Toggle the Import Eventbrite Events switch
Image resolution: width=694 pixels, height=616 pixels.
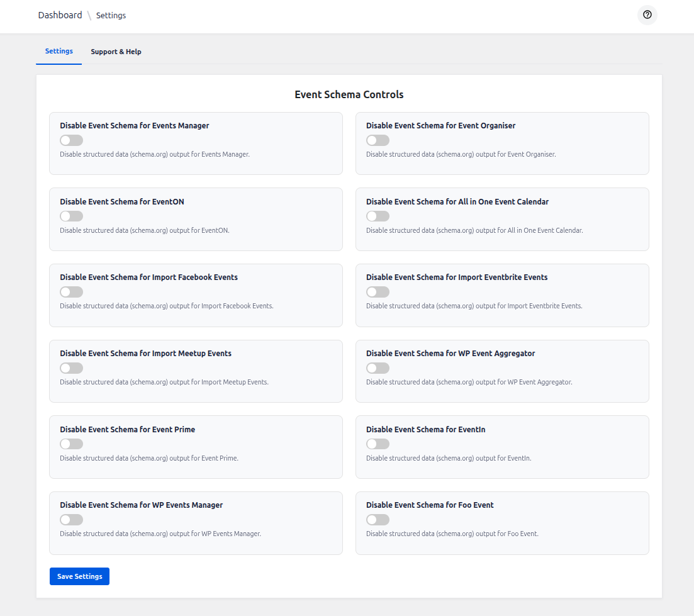(x=378, y=292)
